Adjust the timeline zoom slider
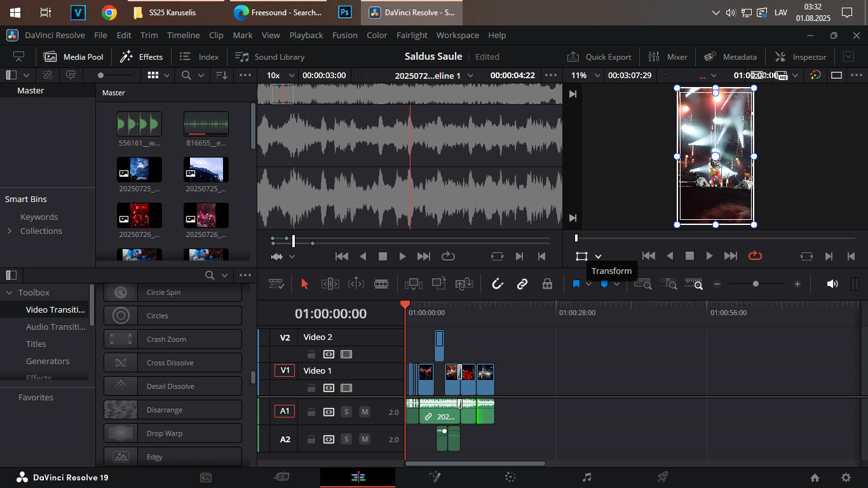Screen dimensions: 868x488 click(756, 284)
